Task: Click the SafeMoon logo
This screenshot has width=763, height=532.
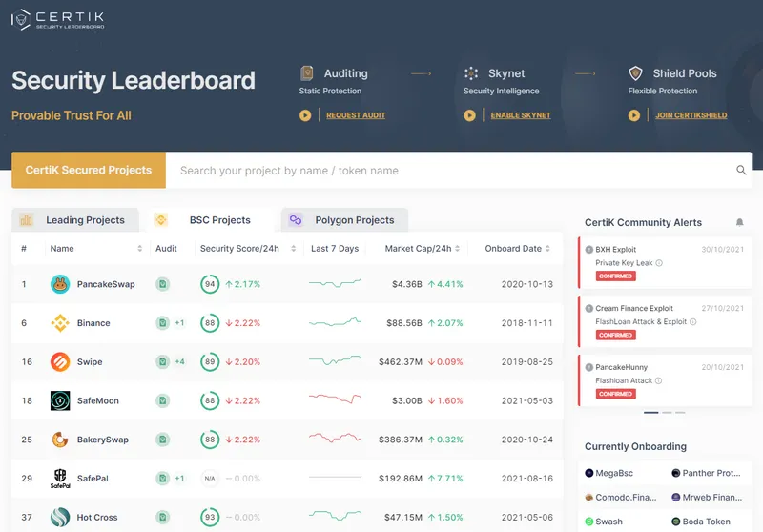Action: tap(60, 400)
